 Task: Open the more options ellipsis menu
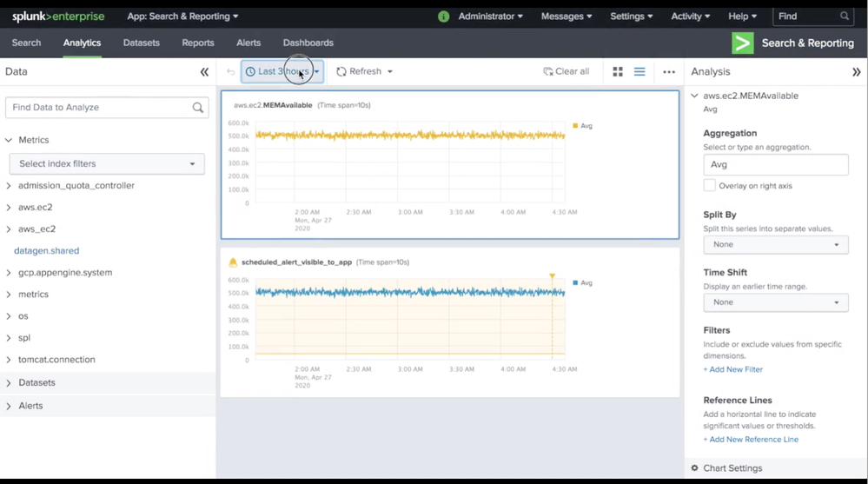[x=669, y=72]
